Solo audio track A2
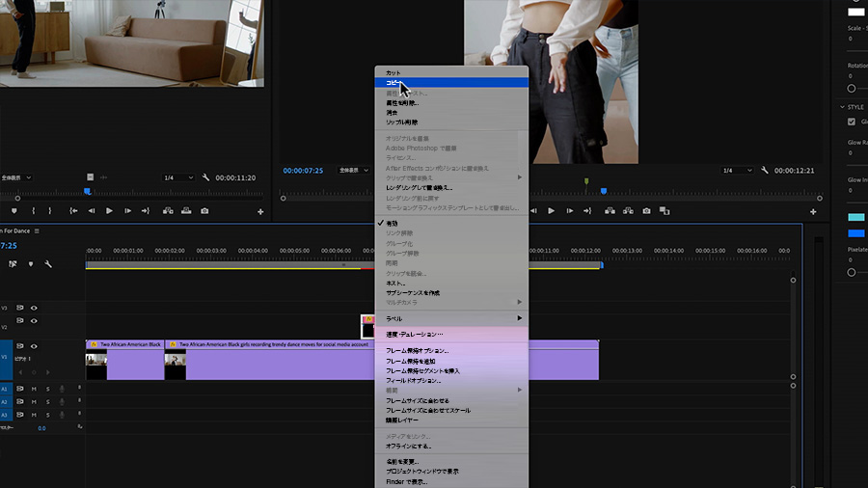Screen dimensions: 868x488 coord(47,402)
